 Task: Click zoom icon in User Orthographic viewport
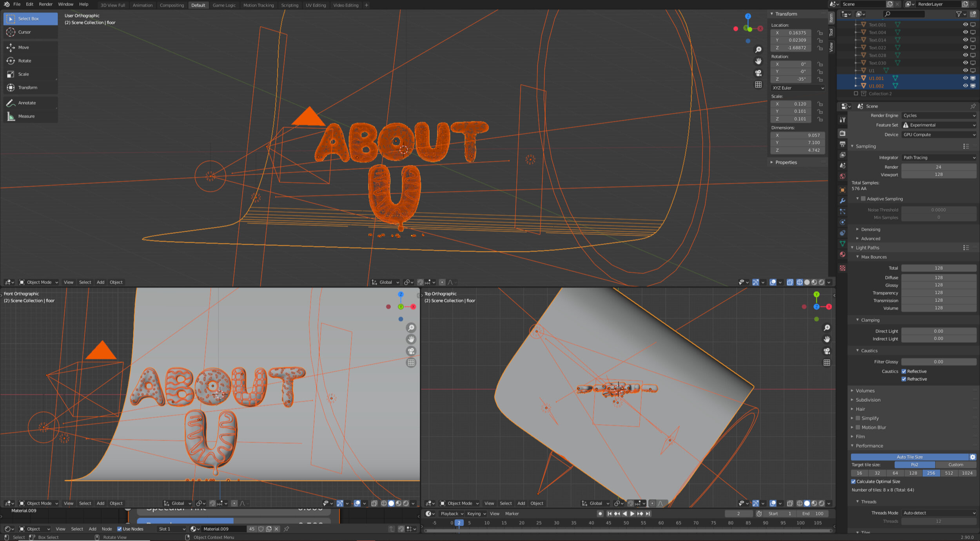point(758,50)
